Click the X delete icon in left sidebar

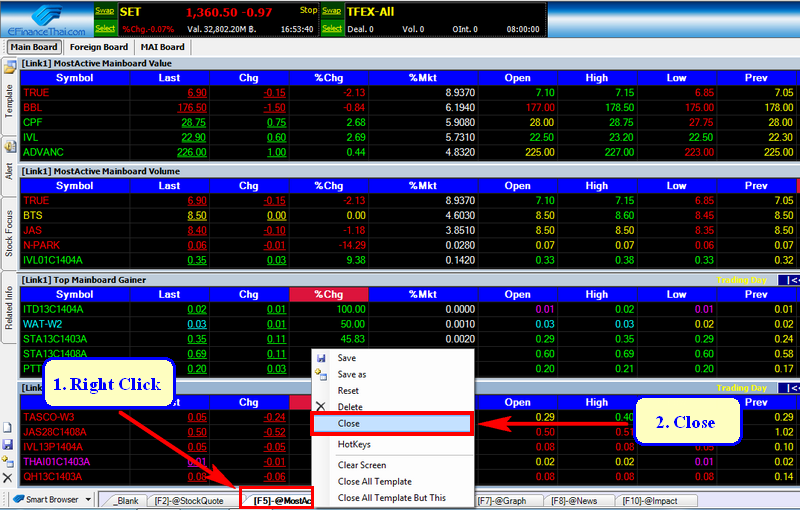click(x=8, y=478)
